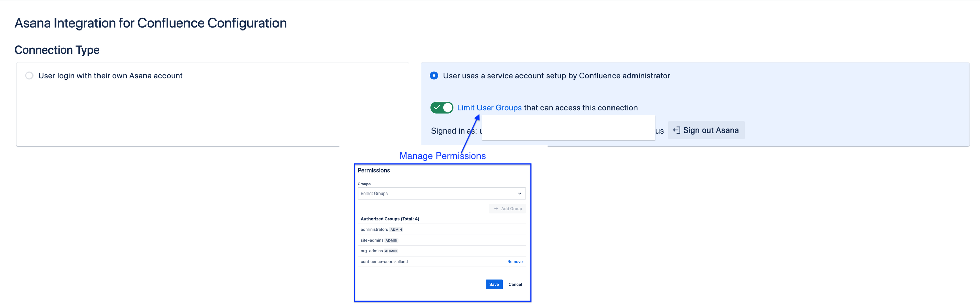Click ADMIN badge next to org-admins
Image resolution: width=980 pixels, height=305 pixels.
[391, 251]
